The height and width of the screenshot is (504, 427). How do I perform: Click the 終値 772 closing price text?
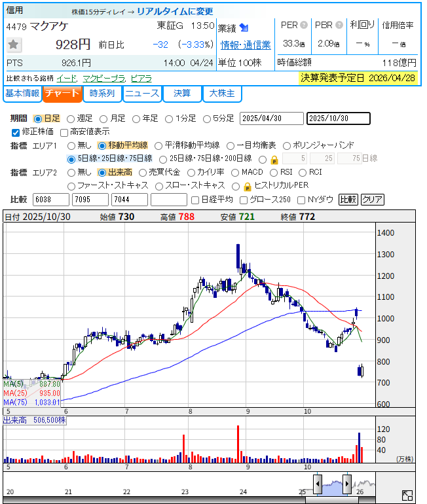(x=298, y=217)
